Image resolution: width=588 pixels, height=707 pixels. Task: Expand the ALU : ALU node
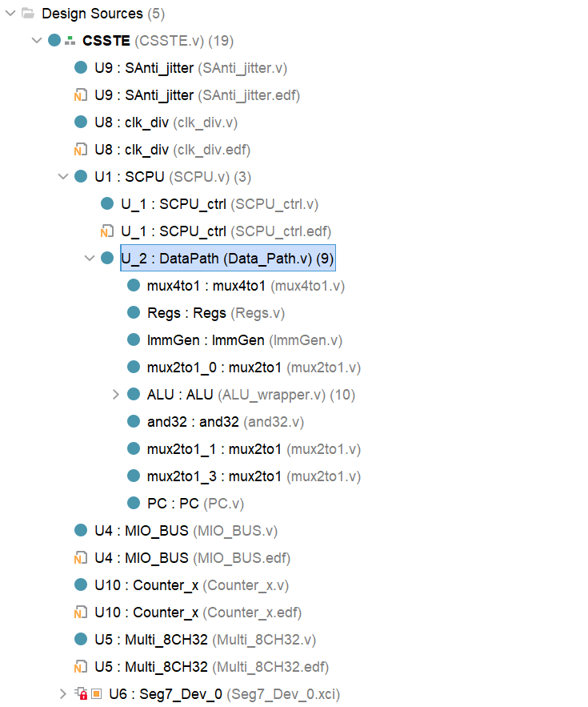pyautogui.click(x=115, y=395)
